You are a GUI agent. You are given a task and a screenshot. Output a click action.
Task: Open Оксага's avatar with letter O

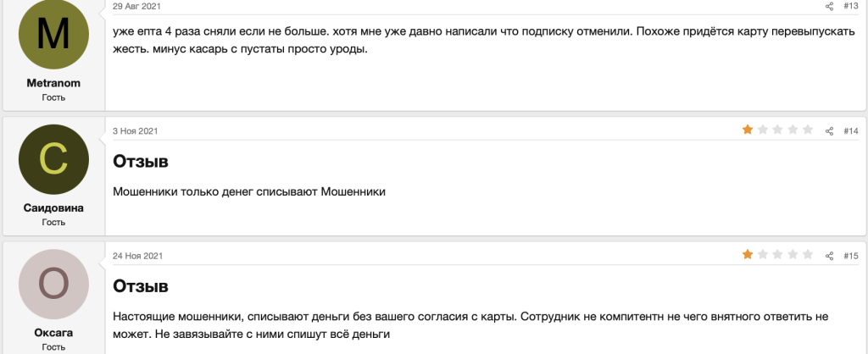[x=53, y=284]
